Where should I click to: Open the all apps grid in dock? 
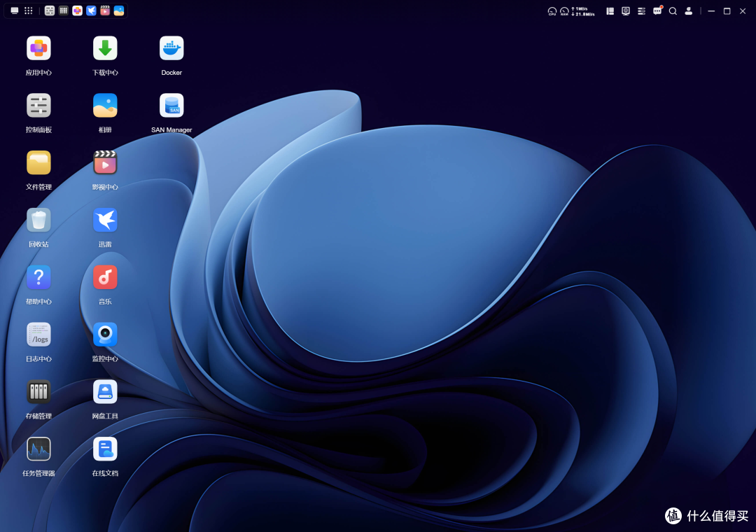[x=29, y=10]
